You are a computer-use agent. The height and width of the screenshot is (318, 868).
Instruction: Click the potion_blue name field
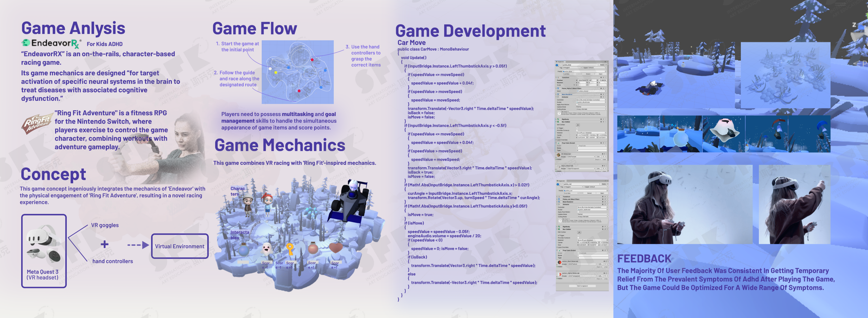[x=580, y=65]
